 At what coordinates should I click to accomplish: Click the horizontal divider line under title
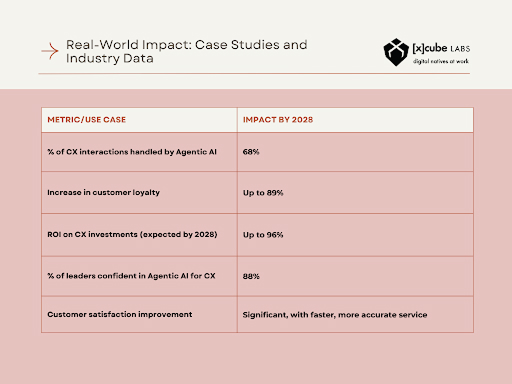click(x=254, y=74)
